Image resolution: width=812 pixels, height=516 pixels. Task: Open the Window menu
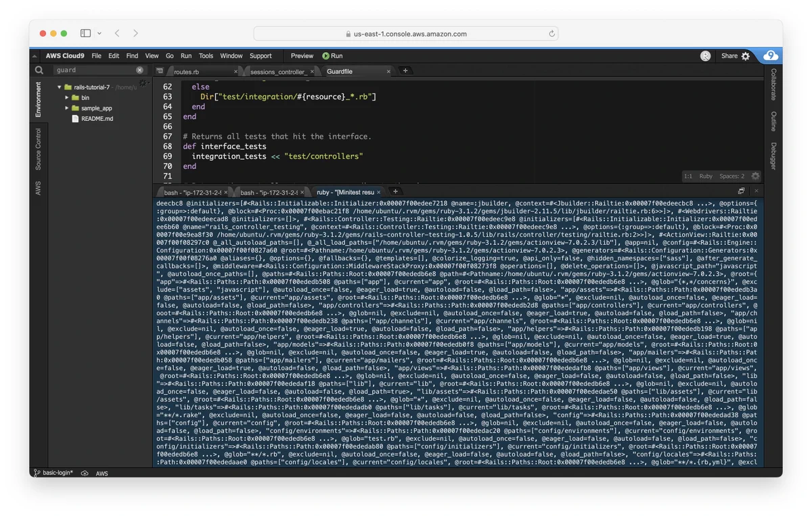pos(231,56)
